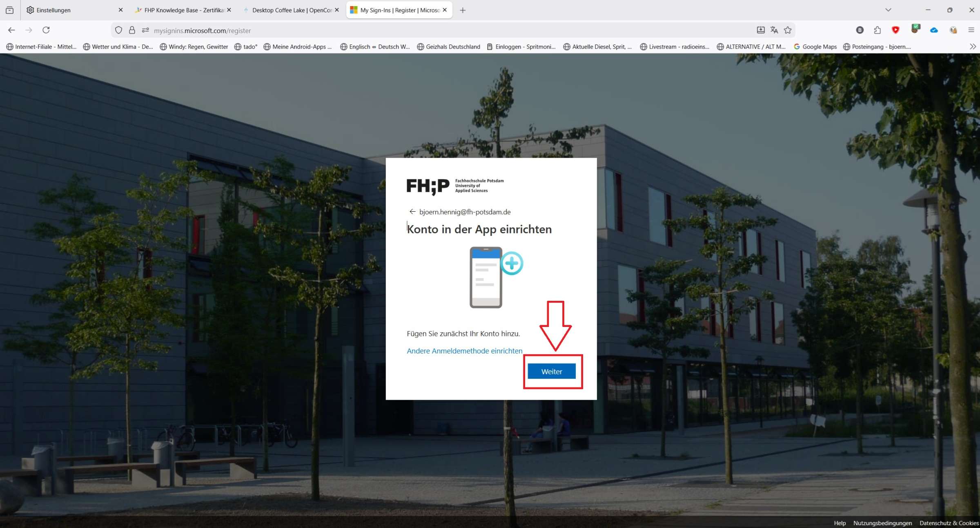980x528 pixels.
Task: Click the Weiter button
Action: tap(551, 371)
